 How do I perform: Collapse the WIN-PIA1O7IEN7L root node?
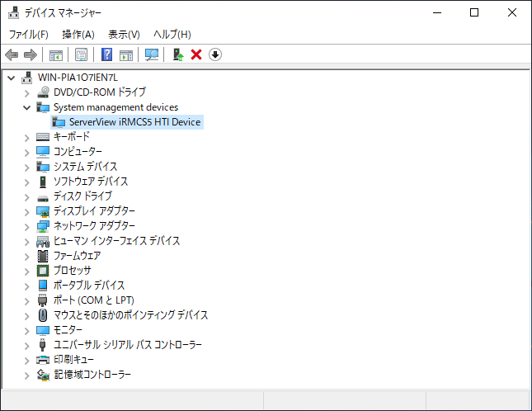[x=12, y=78]
